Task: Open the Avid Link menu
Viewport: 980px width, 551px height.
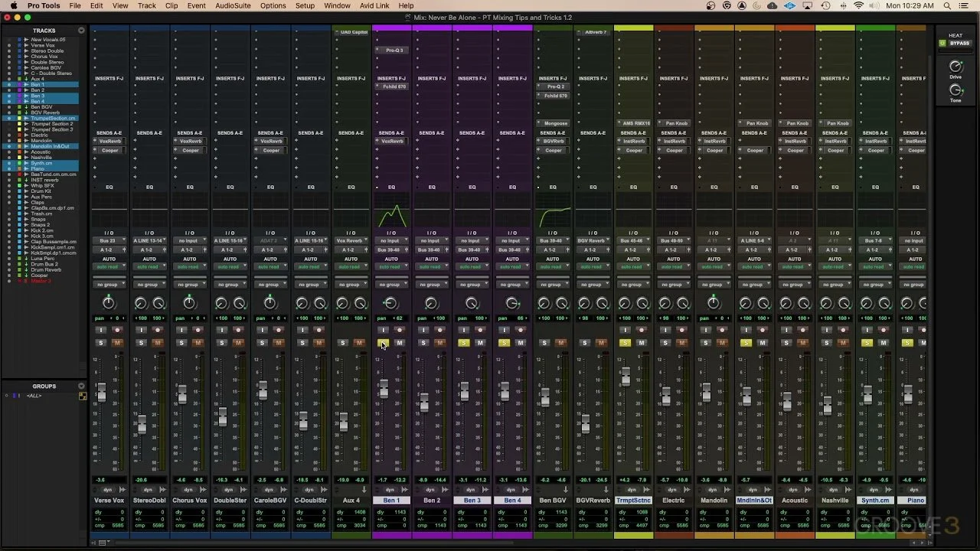Action: point(374,5)
